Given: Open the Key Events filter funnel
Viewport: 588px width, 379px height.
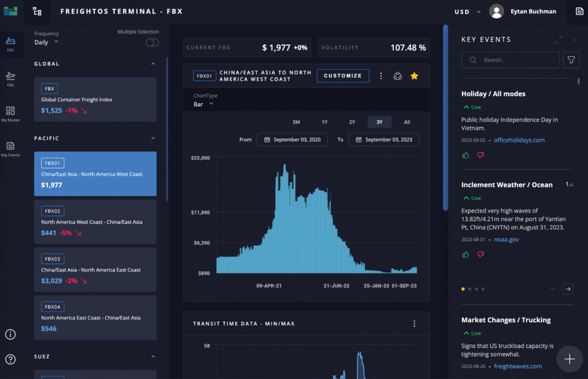Looking at the screenshot, I should (571, 60).
